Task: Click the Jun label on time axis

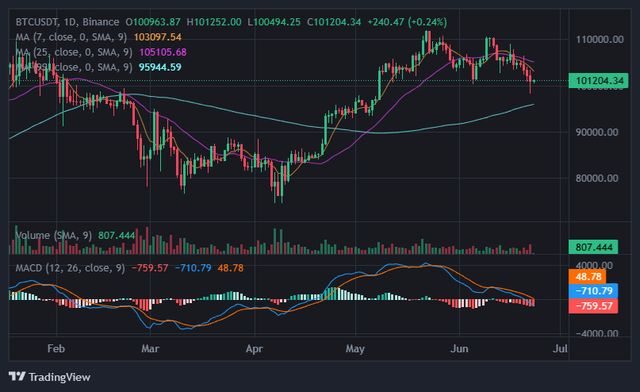Action: click(459, 349)
